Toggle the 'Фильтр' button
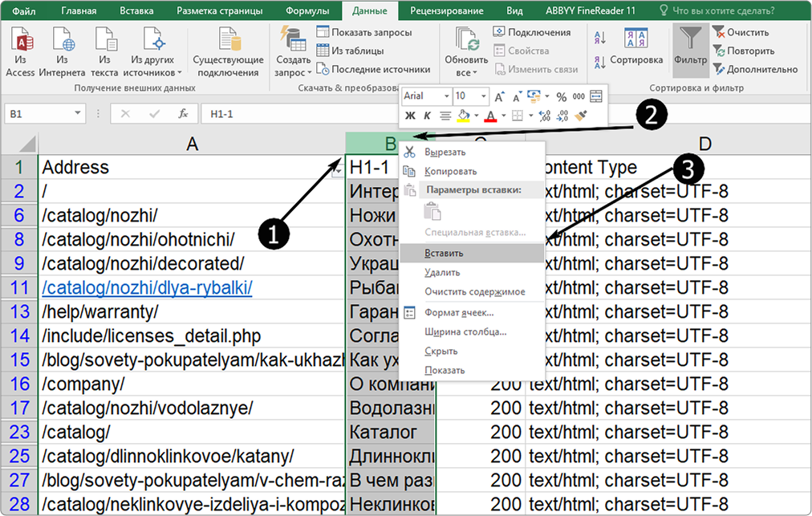 (x=690, y=49)
